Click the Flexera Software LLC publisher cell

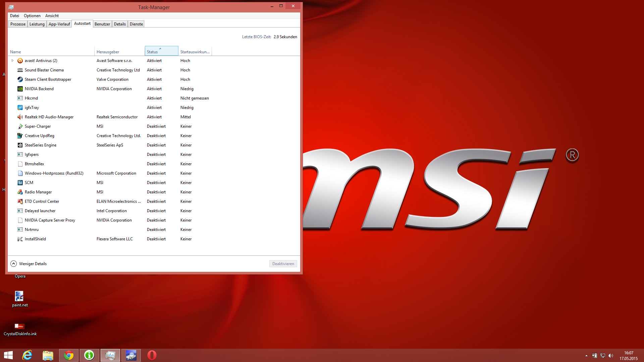[x=115, y=239]
